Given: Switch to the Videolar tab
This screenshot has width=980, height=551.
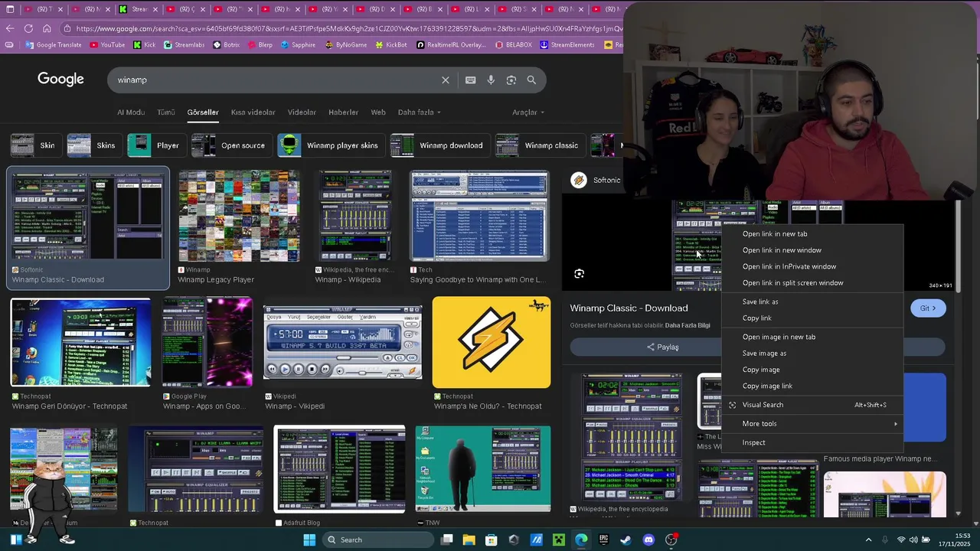Looking at the screenshot, I should point(302,112).
